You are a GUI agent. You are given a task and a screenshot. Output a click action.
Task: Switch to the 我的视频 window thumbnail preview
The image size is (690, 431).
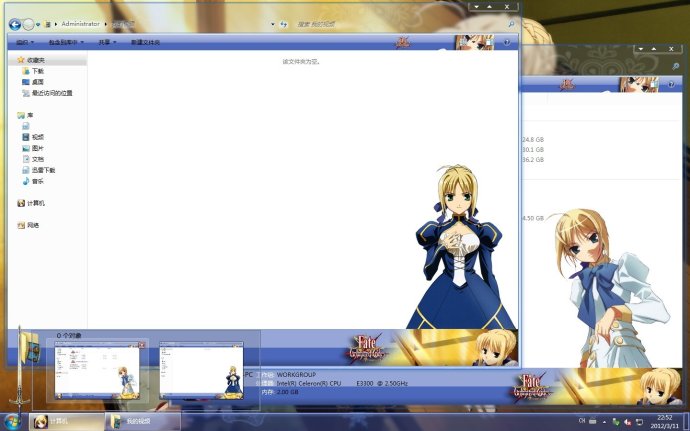point(201,371)
